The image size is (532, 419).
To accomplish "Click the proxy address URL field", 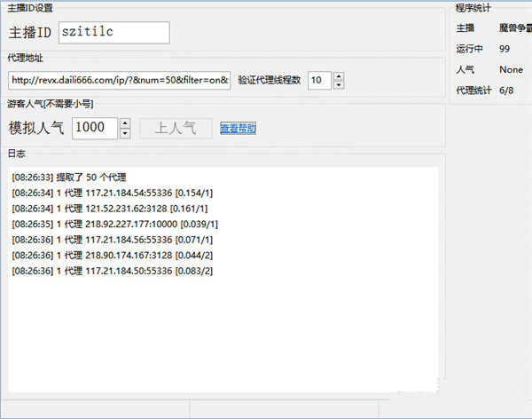I will pyautogui.click(x=120, y=81).
